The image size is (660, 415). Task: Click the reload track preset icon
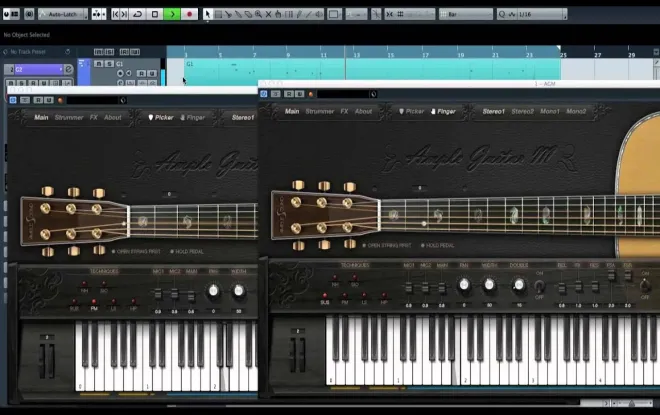point(67,52)
